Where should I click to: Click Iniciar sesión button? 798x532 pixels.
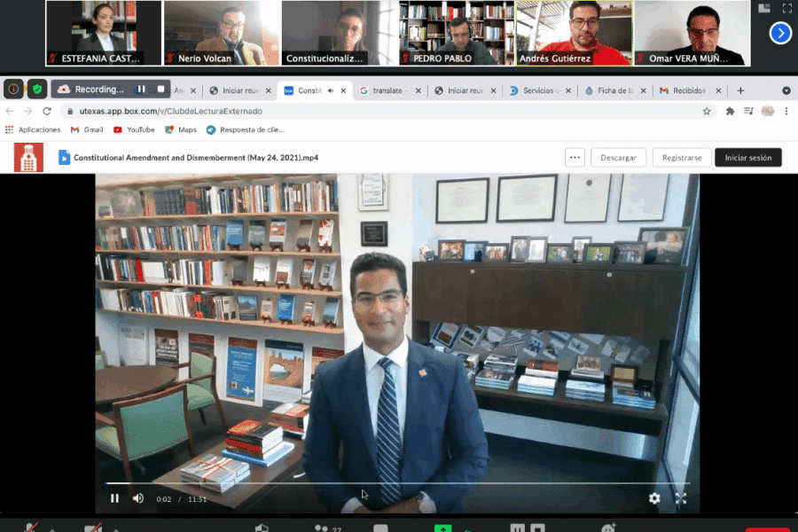[x=747, y=158]
